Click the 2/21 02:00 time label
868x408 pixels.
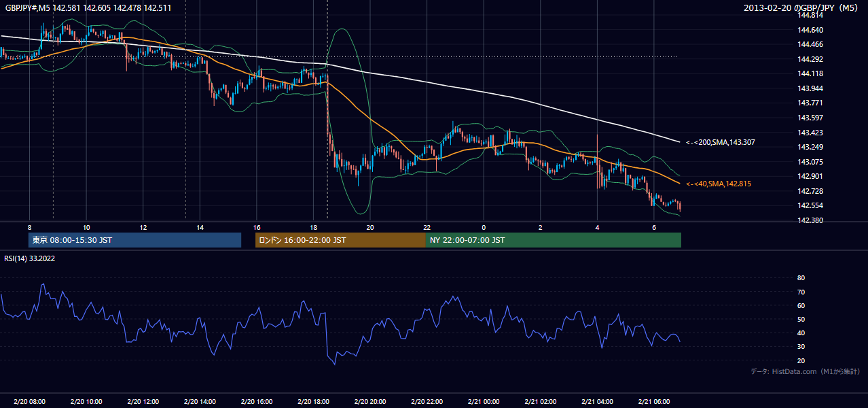point(540,402)
